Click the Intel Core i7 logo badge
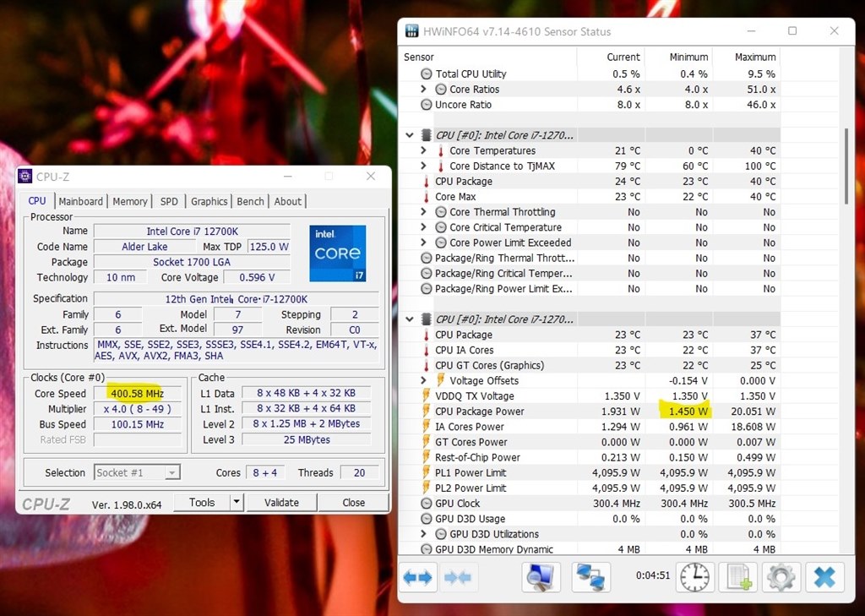Viewport: 865px width, 616px height. (x=338, y=253)
